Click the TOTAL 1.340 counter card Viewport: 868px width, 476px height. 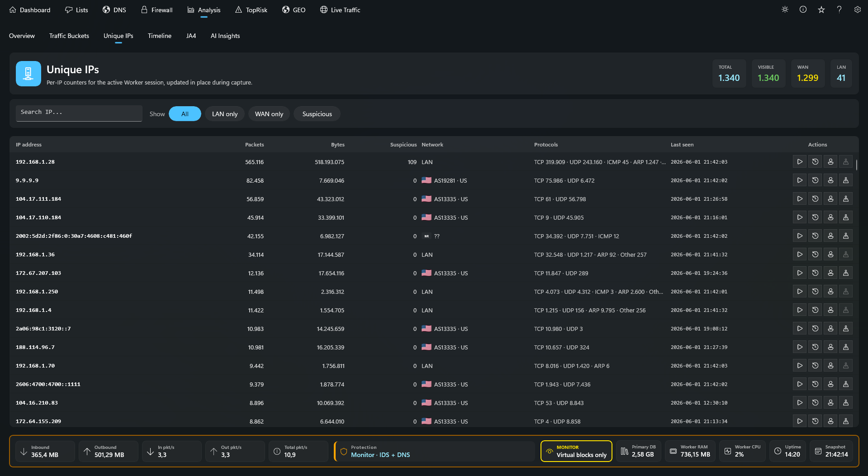729,73
